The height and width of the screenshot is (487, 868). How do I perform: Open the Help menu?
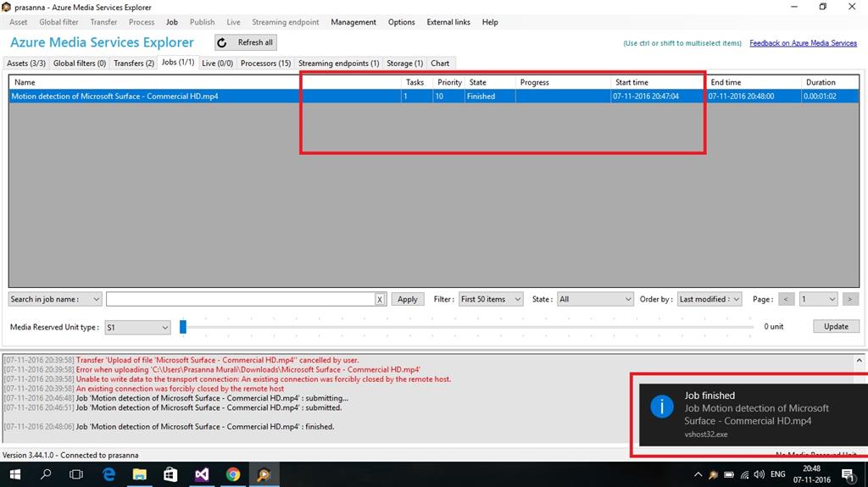tap(490, 22)
